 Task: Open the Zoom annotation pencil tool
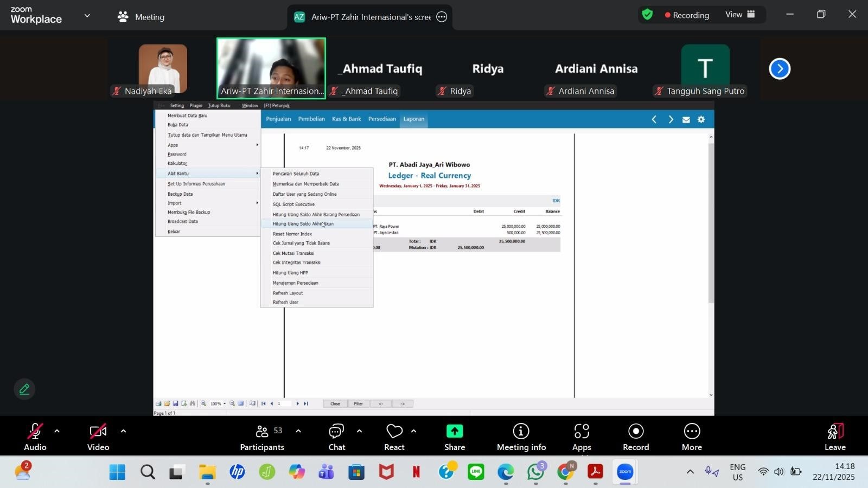(x=24, y=389)
